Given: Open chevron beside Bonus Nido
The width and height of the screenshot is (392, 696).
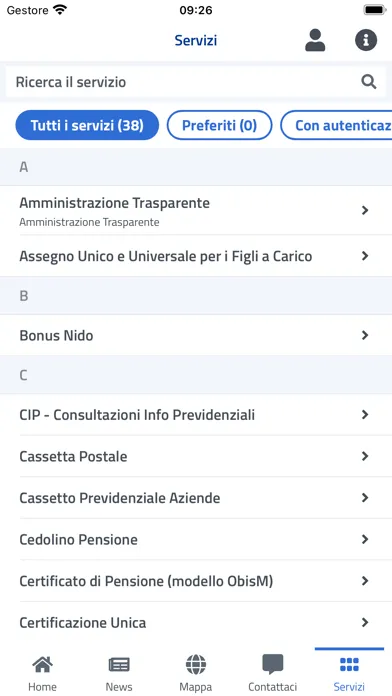Looking at the screenshot, I should pos(365,335).
